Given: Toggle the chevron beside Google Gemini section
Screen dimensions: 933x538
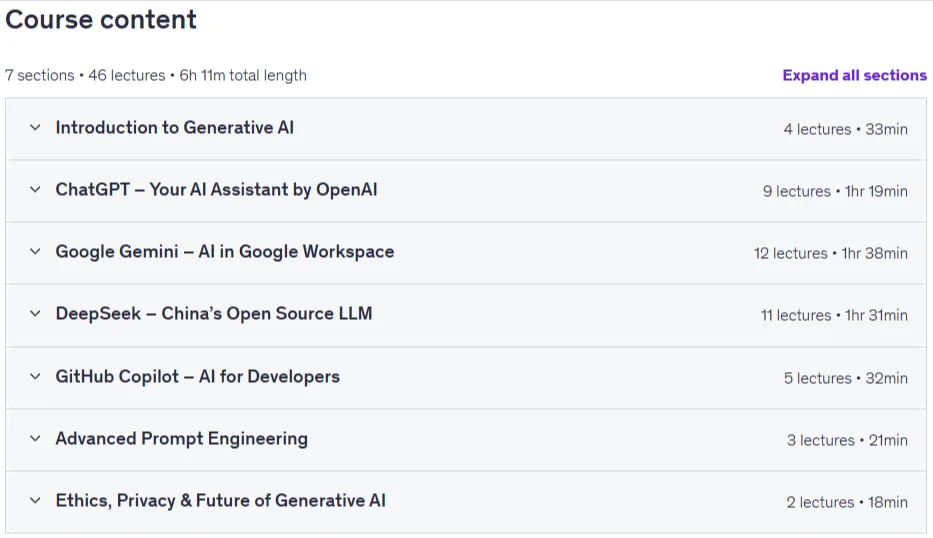Looking at the screenshot, I should [x=35, y=251].
